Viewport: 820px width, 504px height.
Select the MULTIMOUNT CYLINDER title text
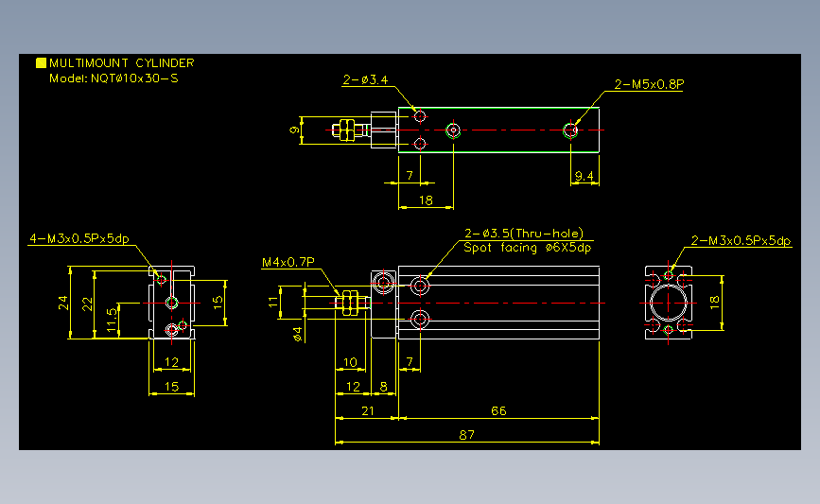click(121, 63)
